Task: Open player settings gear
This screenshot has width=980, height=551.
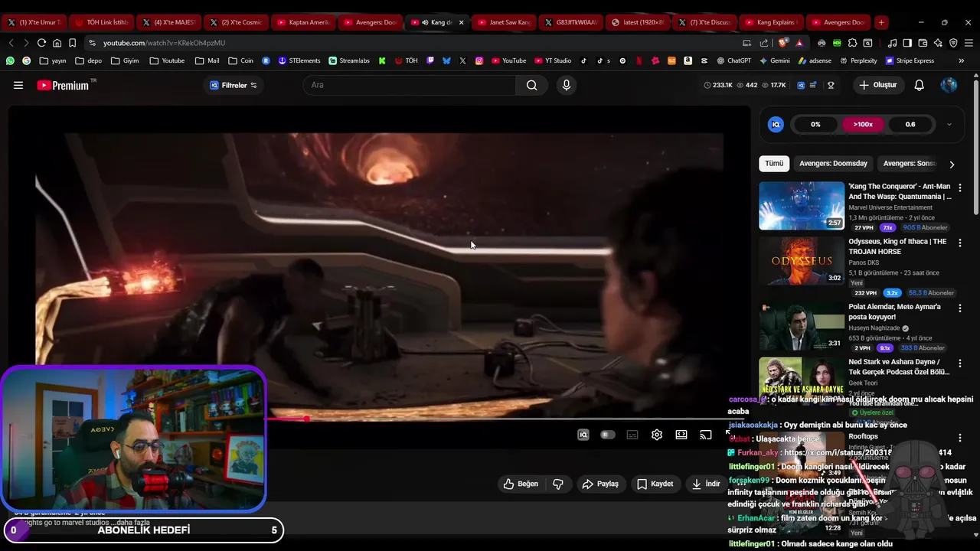Action: [x=657, y=435]
